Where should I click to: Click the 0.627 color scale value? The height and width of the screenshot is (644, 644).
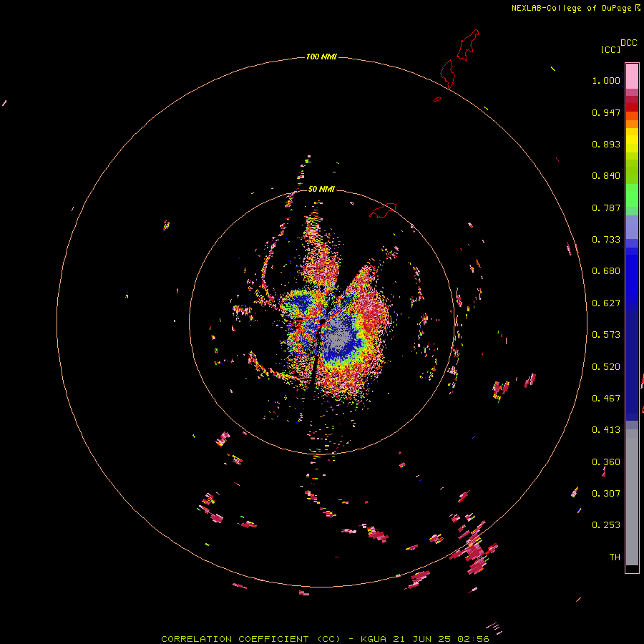click(606, 303)
